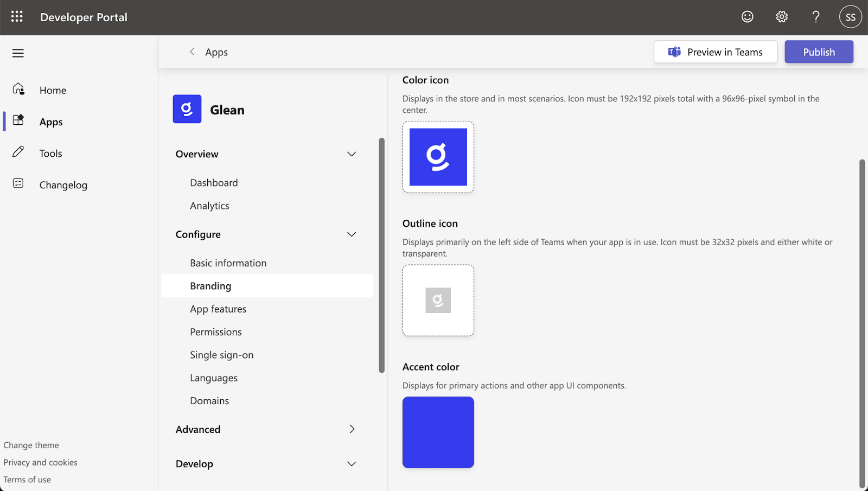Open the Permissions page

(216, 332)
